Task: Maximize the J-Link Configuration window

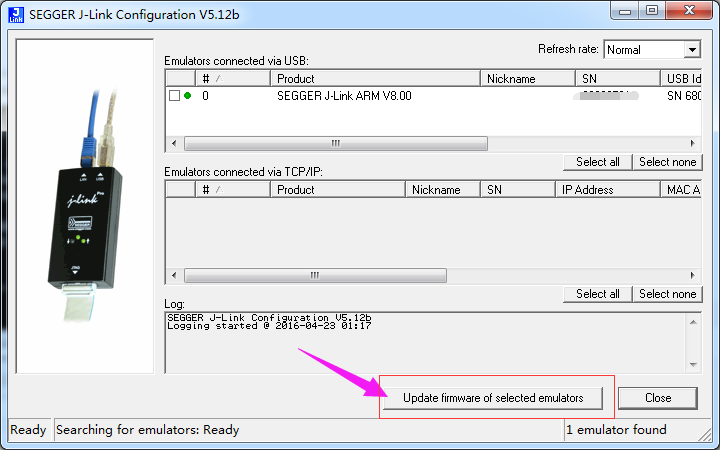Action: click(652, 11)
